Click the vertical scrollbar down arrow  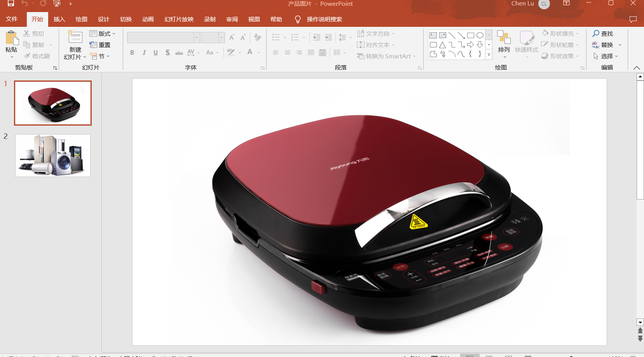pyautogui.click(x=640, y=322)
